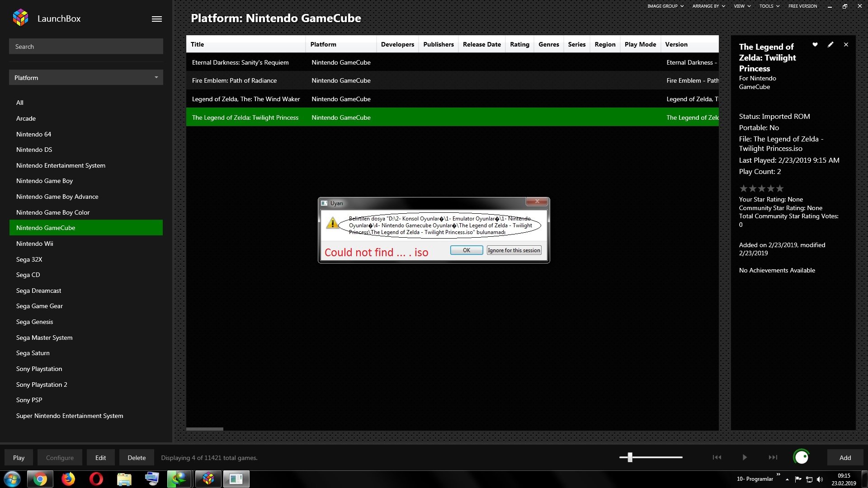Open the View menu

coord(742,6)
